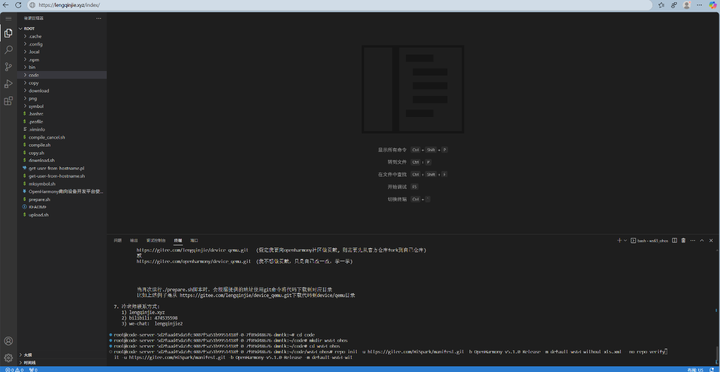Open the hamburger application menu

(8, 18)
